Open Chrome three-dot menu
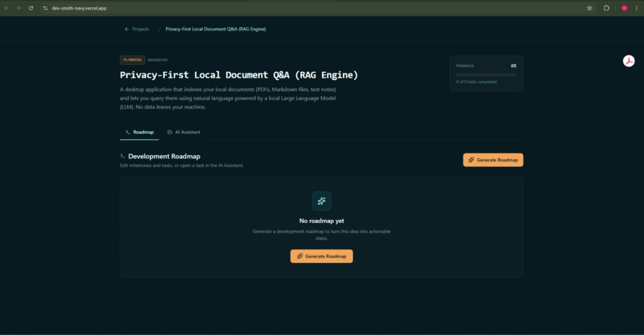This screenshot has height=335, width=644. [x=636, y=8]
